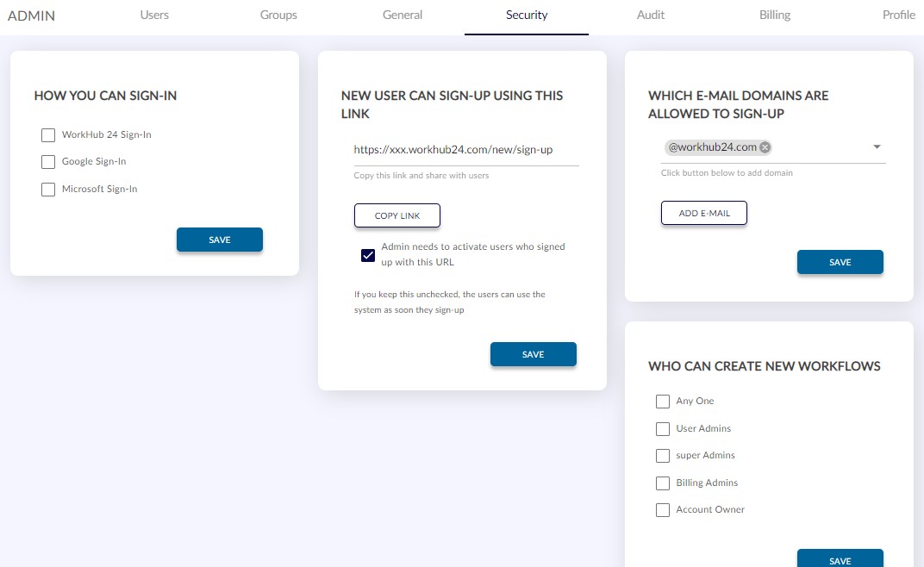Check the Microsoft Sign-In option
The height and width of the screenshot is (567, 924).
click(48, 190)
